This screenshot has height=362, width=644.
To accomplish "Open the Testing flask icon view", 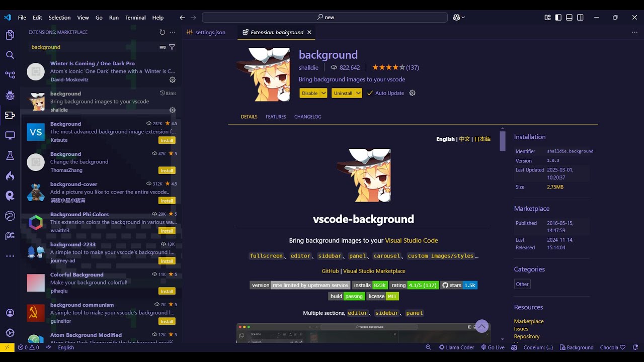I will click(10, 156).
